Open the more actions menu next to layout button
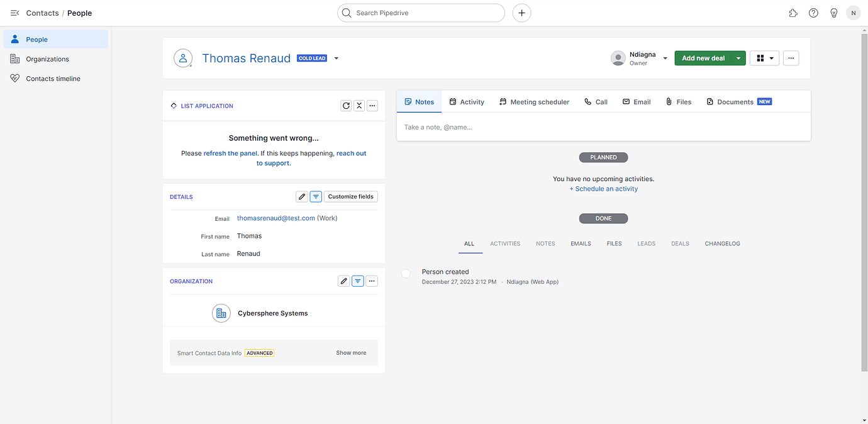 791,58
